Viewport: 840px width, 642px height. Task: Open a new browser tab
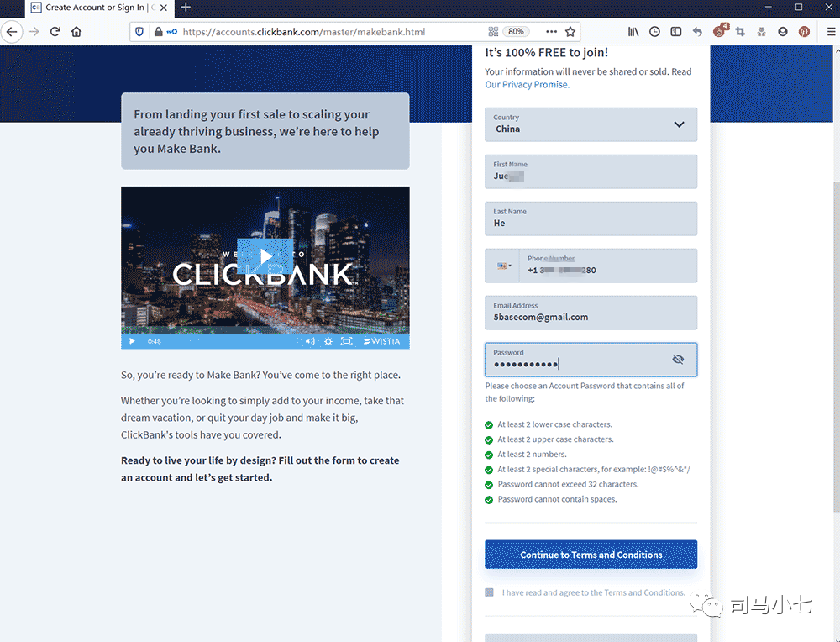coord(186,7)
